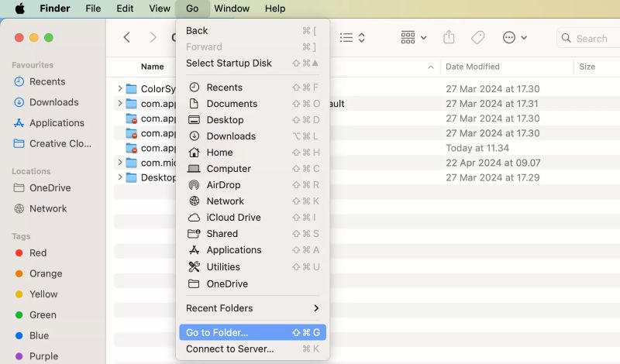Screen dimensions: 620x364
Task: Open the Edit menu
Action: [125, 9]
